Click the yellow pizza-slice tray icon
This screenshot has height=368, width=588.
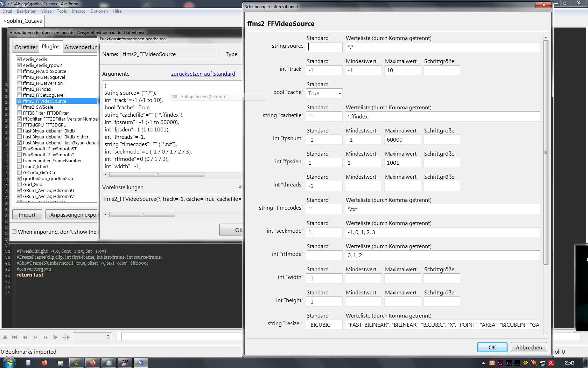pos(525,363)
